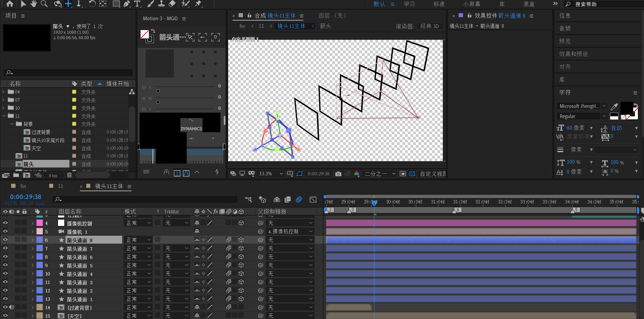644x319 pixels.
Task: Select the Brush tool
Action: coord(151,4)
